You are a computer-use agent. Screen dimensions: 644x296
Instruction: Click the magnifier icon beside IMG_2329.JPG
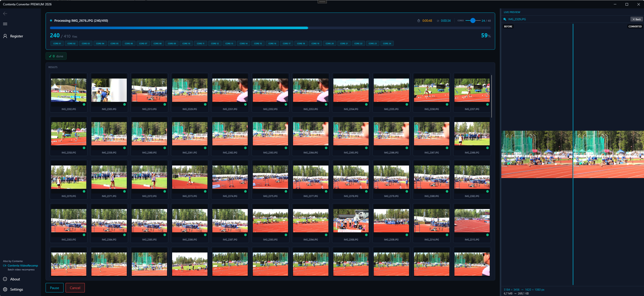pyautogui.click(x=505, y=19)
